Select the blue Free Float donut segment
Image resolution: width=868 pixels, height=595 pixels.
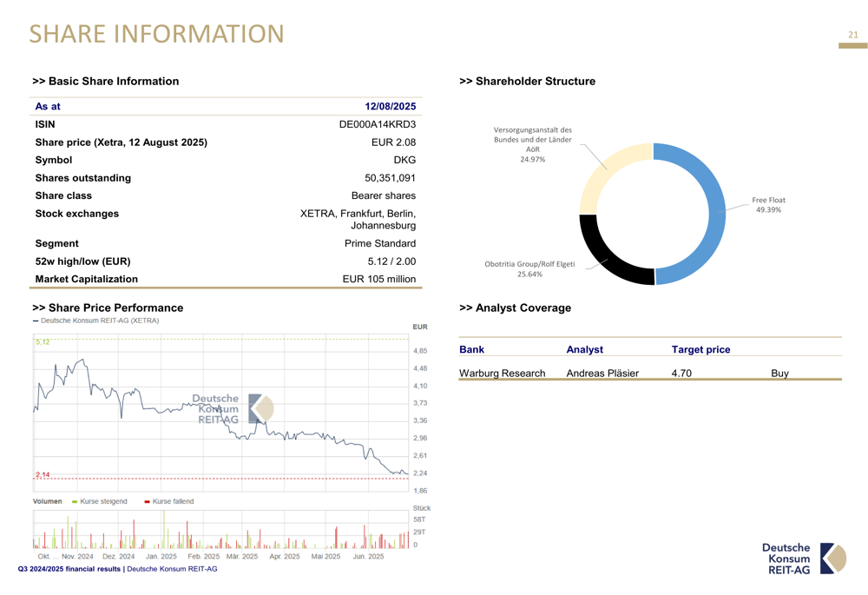coord(716,214)
